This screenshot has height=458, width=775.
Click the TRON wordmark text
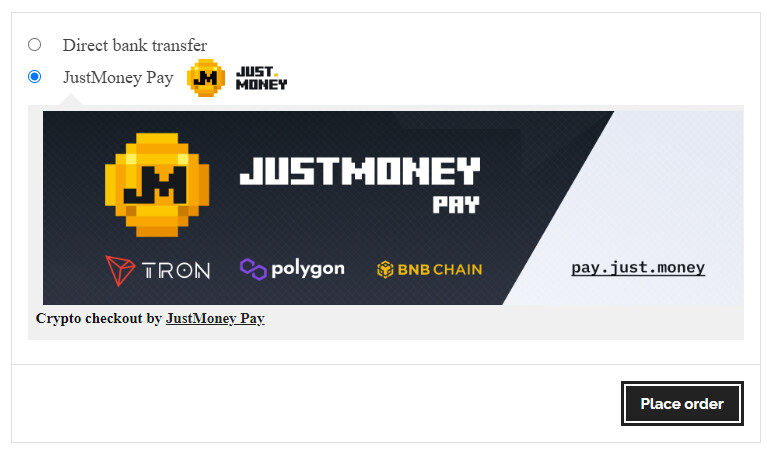pos(175,271)
